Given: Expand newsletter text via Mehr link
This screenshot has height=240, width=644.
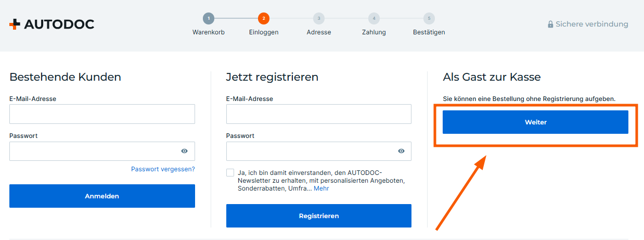Looking at the screenshot, I should (321, 188).
